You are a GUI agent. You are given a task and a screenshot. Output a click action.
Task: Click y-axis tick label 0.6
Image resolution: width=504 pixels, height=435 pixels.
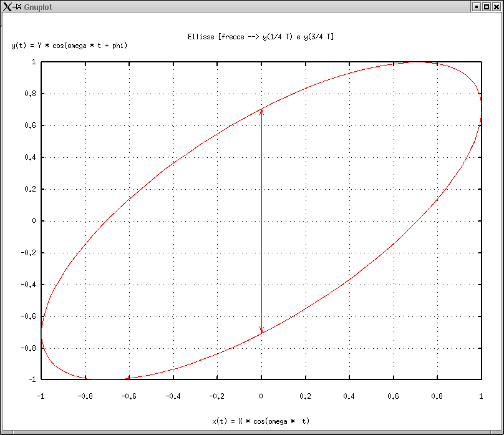pos(30,125)
